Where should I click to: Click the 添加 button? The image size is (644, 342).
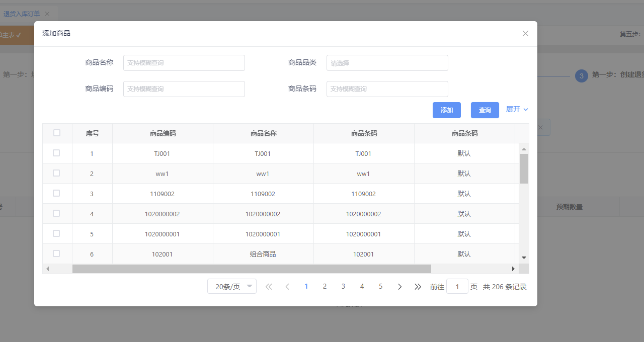pyautogui.click(x=447, y=110)
